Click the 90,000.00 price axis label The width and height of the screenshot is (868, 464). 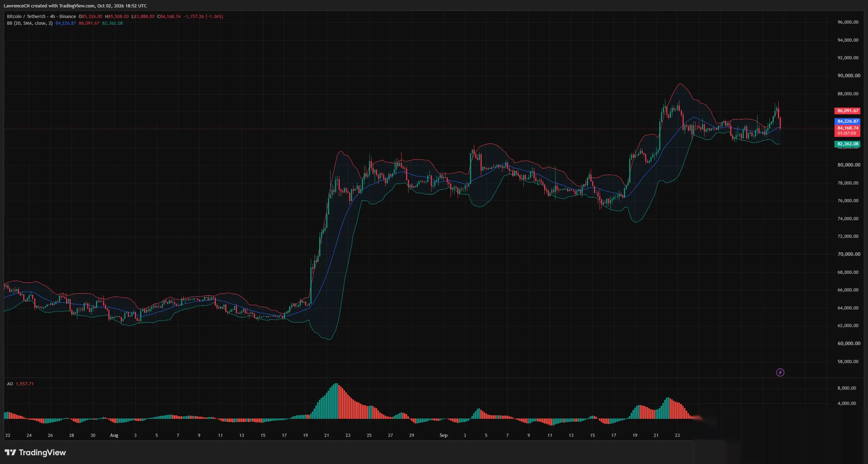point(849,76)
